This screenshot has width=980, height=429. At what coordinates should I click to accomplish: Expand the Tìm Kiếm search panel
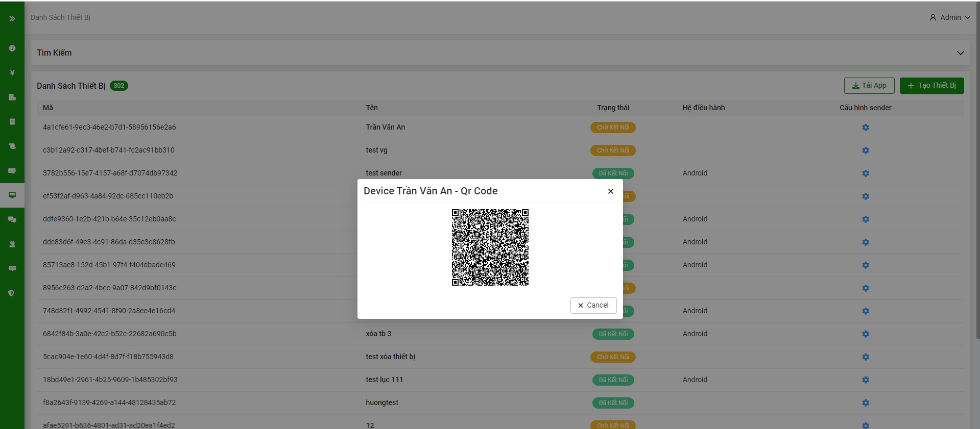click(x=960, y=53)
